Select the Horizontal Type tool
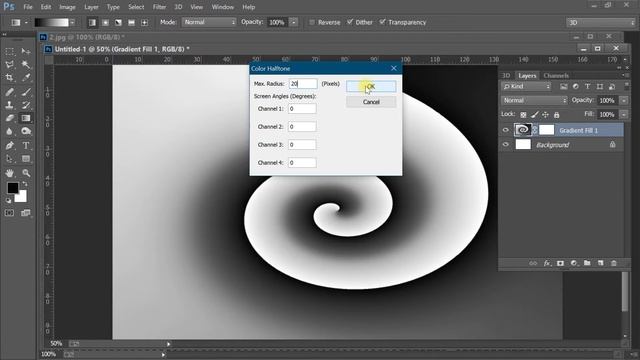This screenshot has height=360, width=640. 26,145
